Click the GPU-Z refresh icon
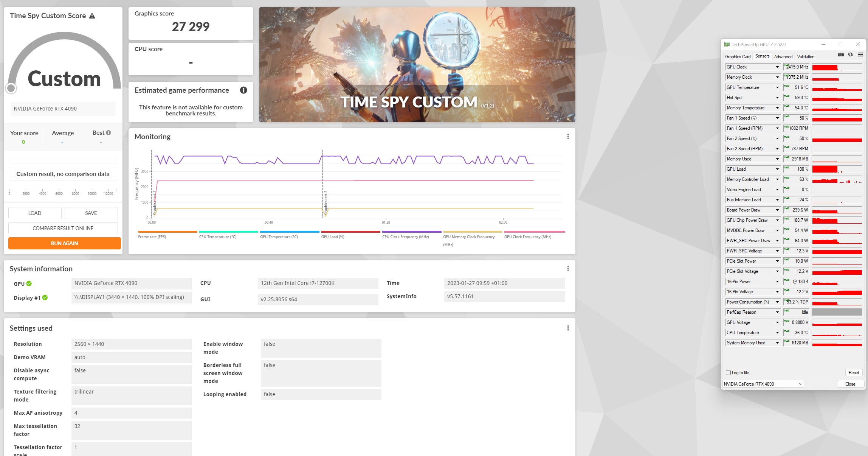868x456 pixels. click(x=850, y=55)
